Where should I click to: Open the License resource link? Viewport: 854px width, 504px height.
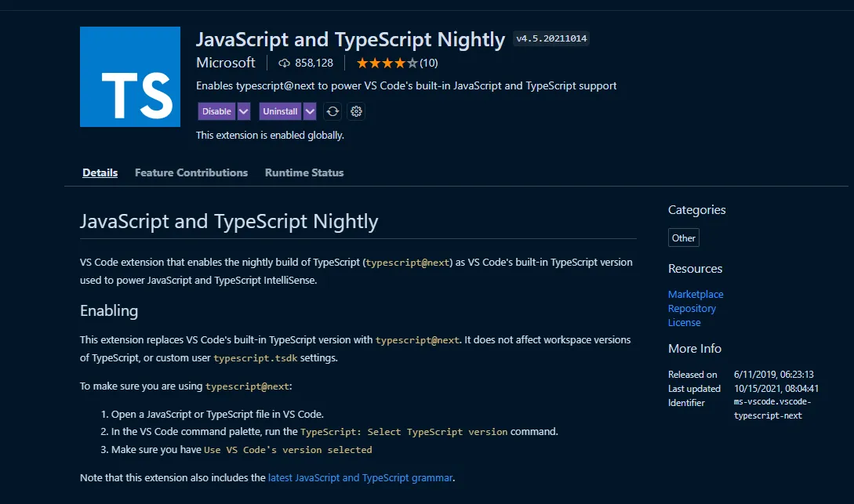684,322
